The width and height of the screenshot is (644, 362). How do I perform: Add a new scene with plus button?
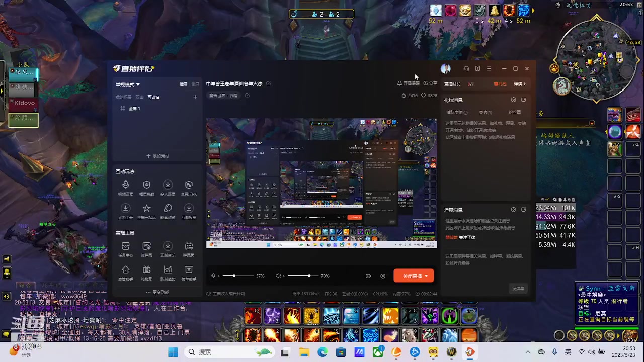coord(195,97)
